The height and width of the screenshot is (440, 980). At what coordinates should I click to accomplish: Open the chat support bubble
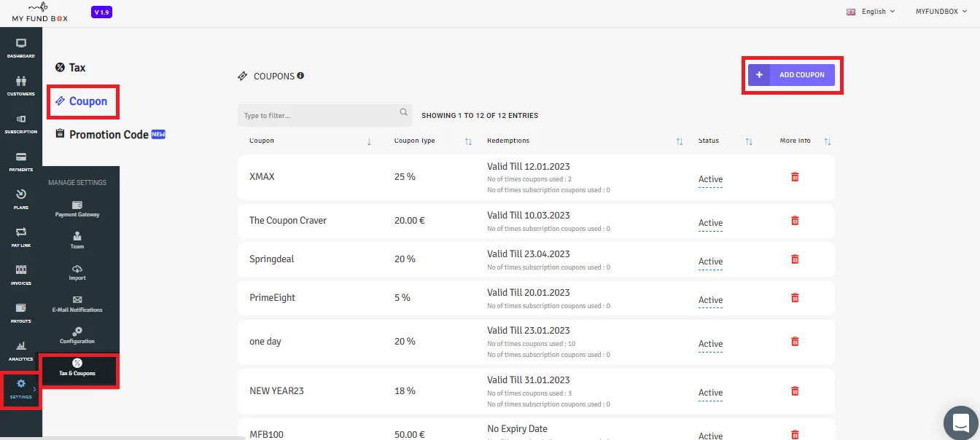961,423
